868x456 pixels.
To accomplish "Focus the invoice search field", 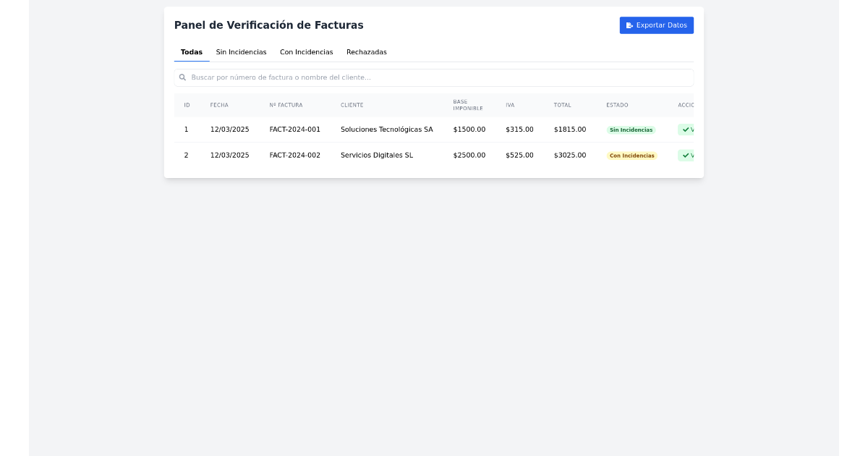I will tap(434, 77).
